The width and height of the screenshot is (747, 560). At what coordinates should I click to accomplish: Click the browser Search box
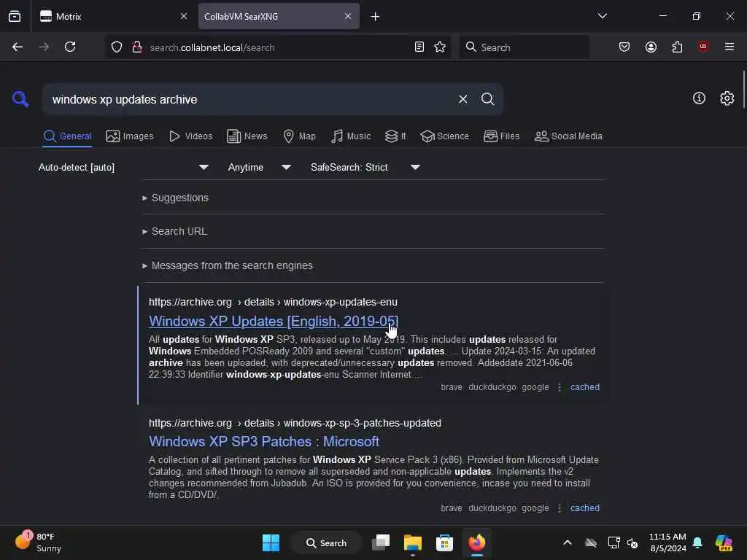[x=524, y=47]
